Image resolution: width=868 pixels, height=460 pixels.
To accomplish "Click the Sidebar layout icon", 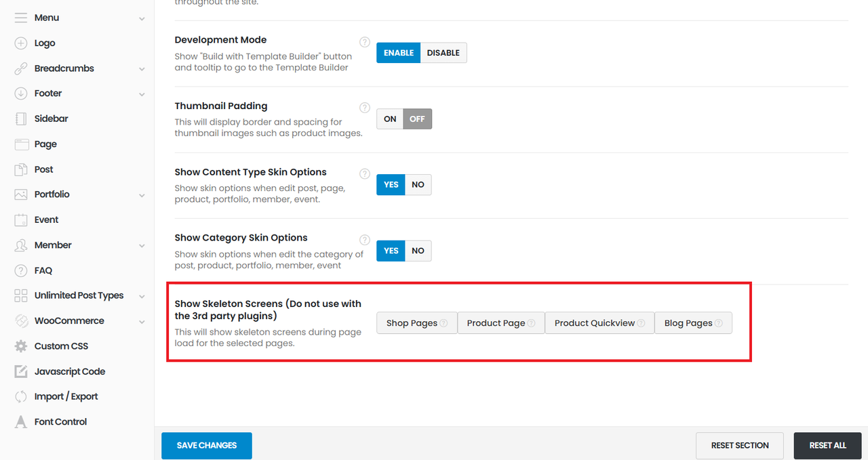I will point(21,119).
